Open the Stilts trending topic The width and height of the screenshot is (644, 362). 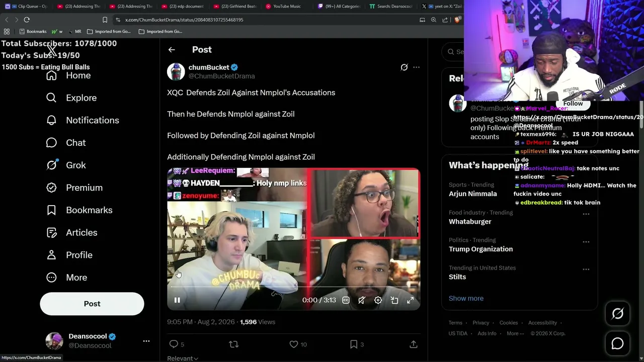coord(457,277)
